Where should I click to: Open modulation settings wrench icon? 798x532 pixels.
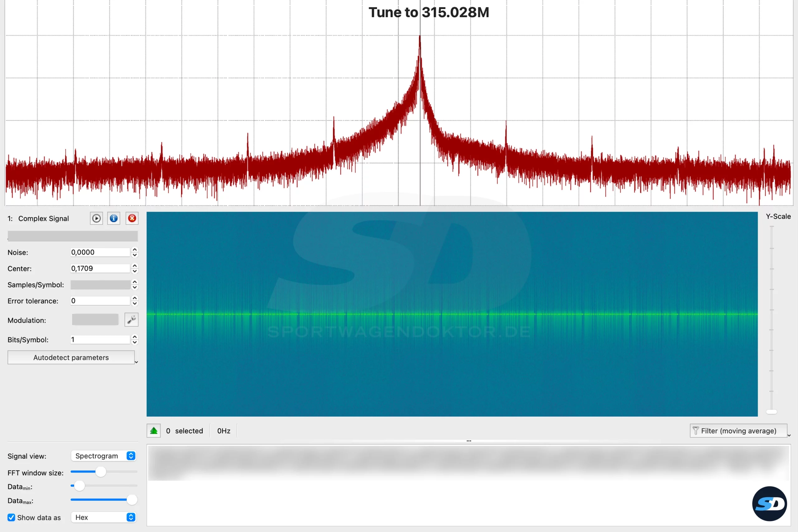click(x=131, y=320)
